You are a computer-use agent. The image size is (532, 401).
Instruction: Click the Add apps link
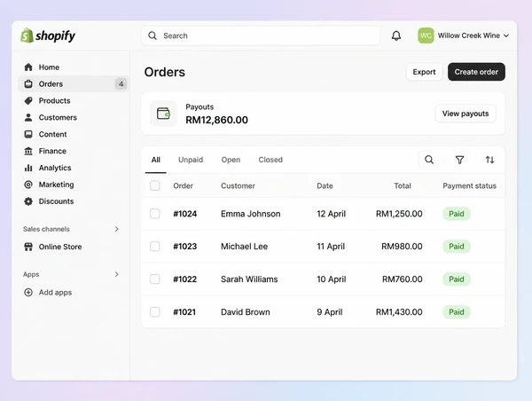pyautogui.click(x=55, y=293)
